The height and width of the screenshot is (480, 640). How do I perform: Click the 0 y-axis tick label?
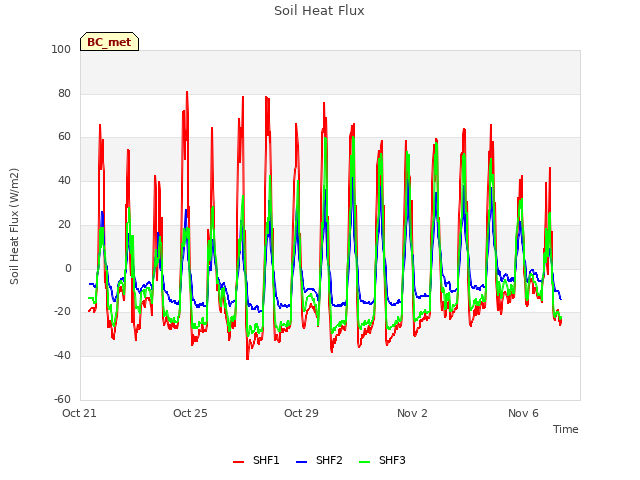[68, 269]
